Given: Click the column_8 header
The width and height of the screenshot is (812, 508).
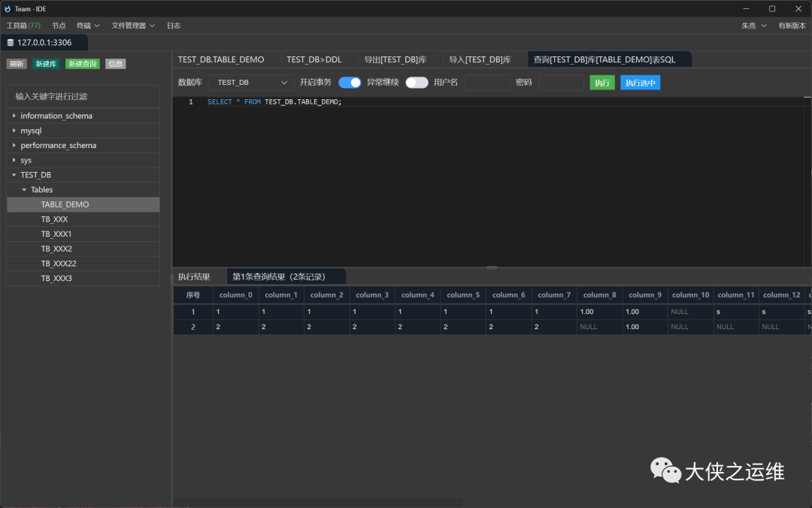Looking at the screenshot, I should pyautogui.click(x=600, y=295).
